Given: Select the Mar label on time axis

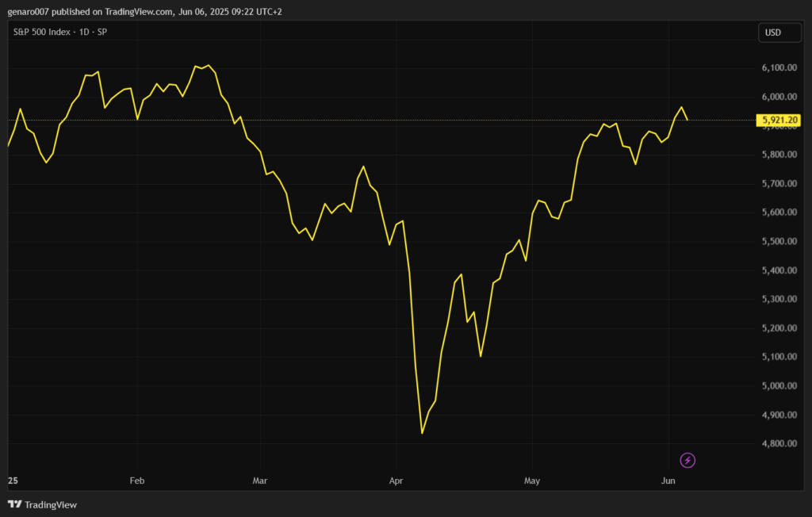Looking at the screenshot, I should tap(260, 481).
